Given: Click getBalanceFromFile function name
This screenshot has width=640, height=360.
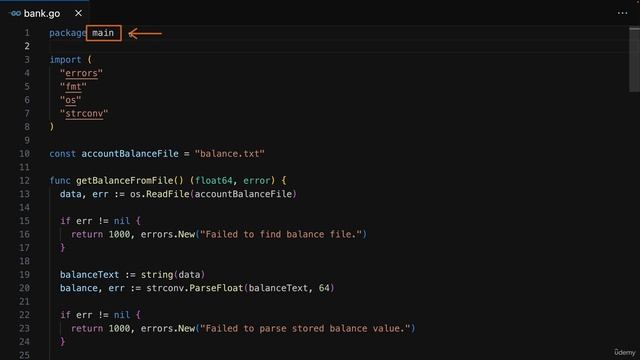Looking at the screenshot, I should [124, 181].
